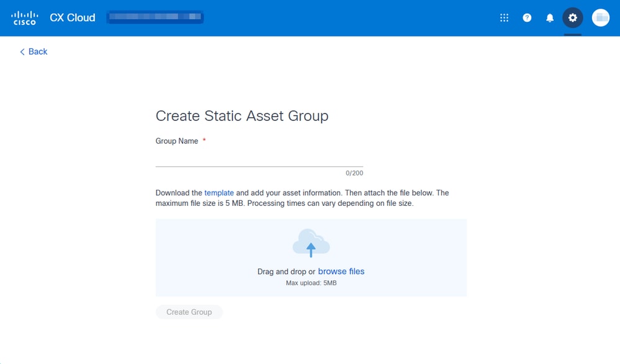The height and width of the screenshot is (364, 620).
Task: Click the Cisco logo
Action: (25, 18)
